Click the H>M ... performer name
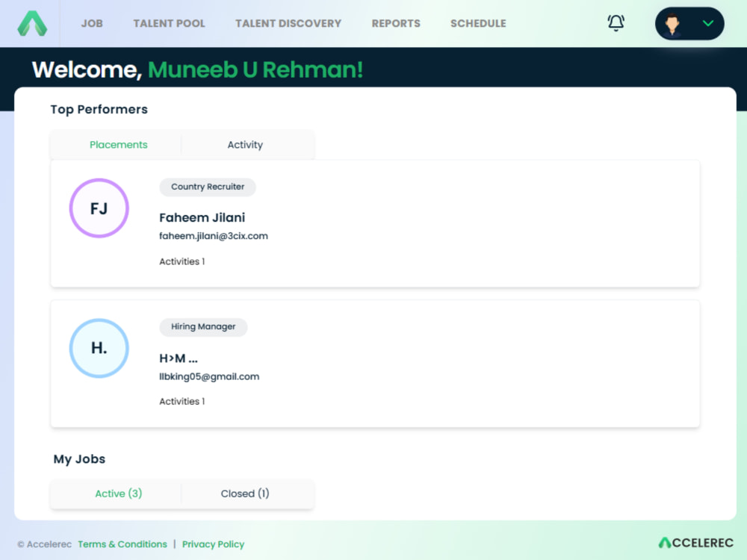 179,358
